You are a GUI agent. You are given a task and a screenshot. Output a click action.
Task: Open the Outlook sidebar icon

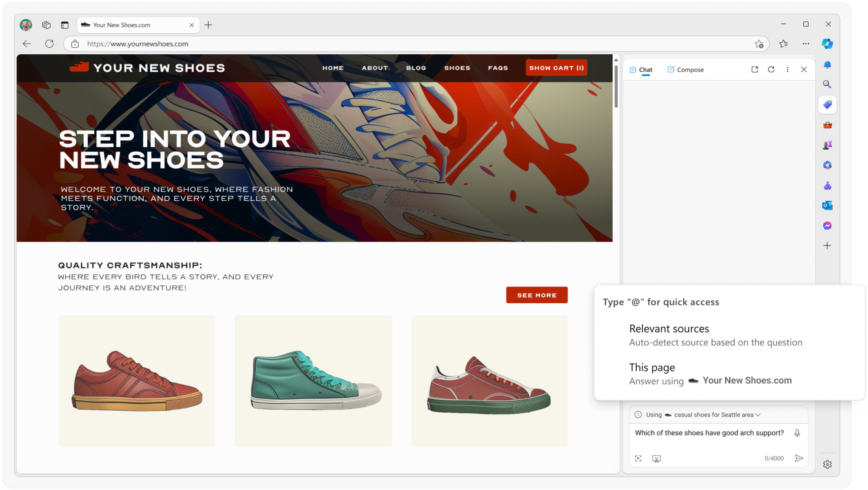[x=827, y=205]
